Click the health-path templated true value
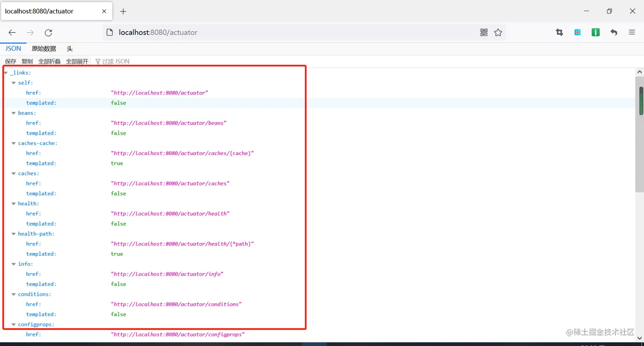 (x=117, y=254)
